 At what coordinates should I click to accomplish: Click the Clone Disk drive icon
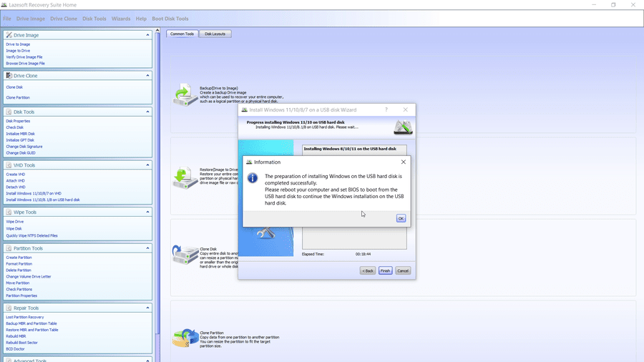point(185,255)
